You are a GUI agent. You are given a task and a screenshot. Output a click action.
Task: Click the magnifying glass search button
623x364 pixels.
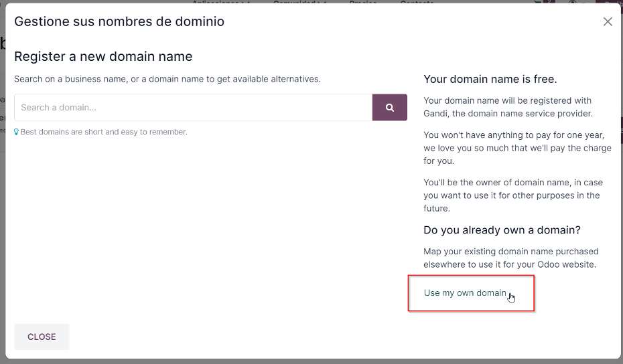coord(389,107)
